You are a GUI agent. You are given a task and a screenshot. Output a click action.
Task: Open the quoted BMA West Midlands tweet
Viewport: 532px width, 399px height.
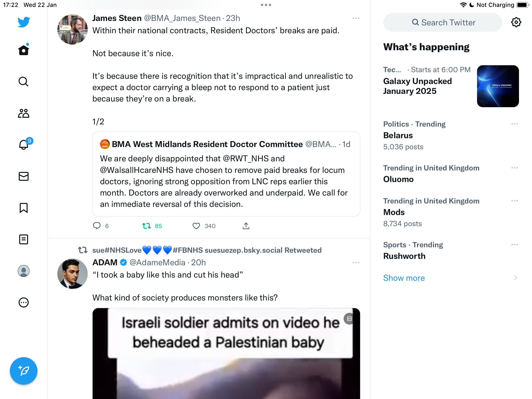coord(226,174)
